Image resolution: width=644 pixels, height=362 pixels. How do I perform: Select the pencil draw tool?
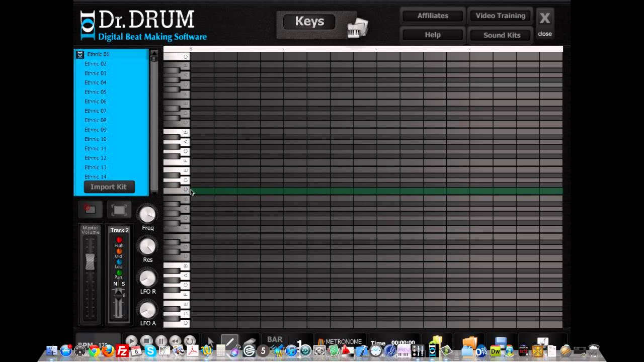tap(229, 342)
